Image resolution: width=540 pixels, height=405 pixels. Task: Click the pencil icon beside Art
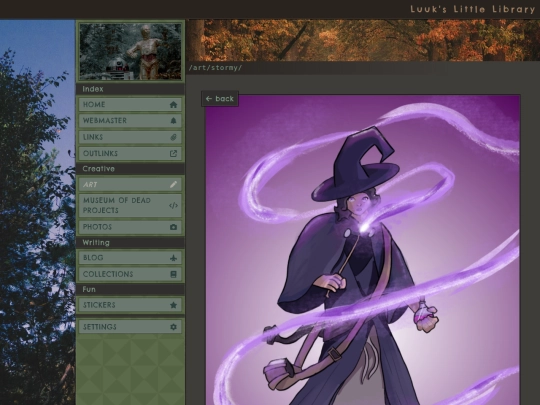[x=174, y=185]
